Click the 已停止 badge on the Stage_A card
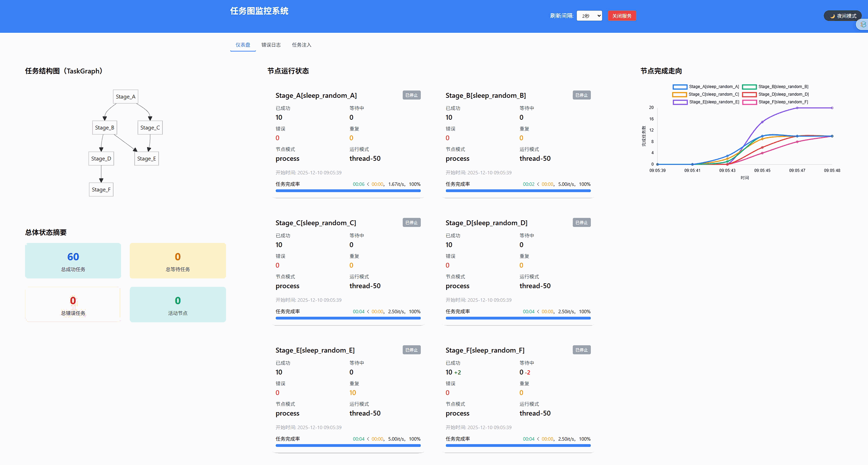 point(412,95)
